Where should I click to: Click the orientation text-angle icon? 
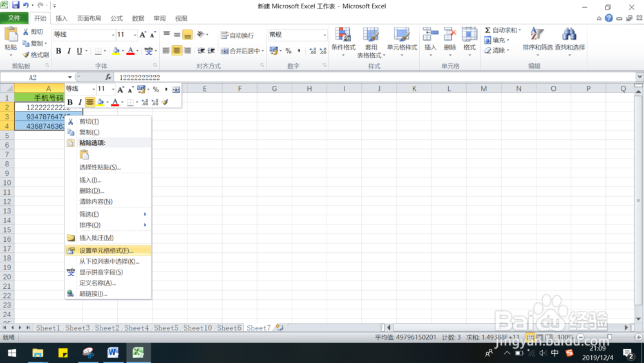200,35
